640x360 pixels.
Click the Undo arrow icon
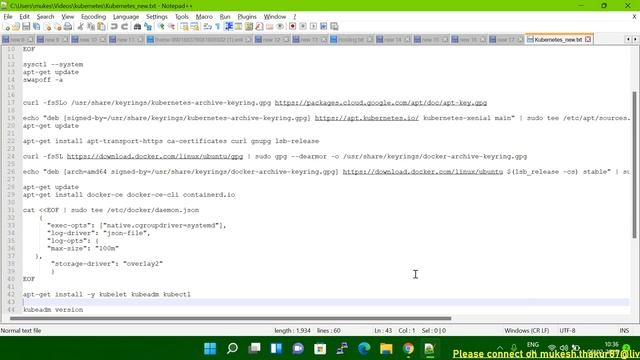point(114,27)
